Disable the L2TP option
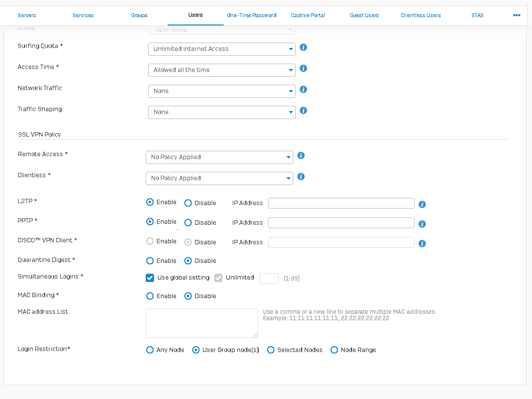 [x=188, y=202]
